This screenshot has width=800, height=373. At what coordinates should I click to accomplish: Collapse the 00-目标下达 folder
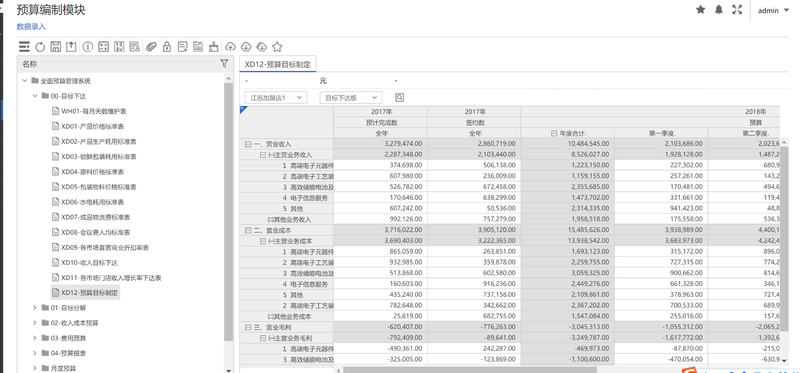point(35,95)
